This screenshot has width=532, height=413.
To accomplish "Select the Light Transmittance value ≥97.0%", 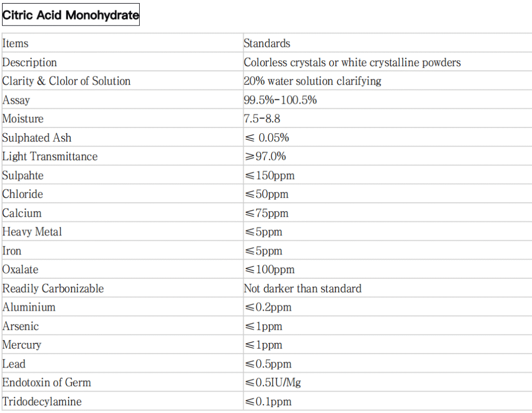I will [265, 157].
